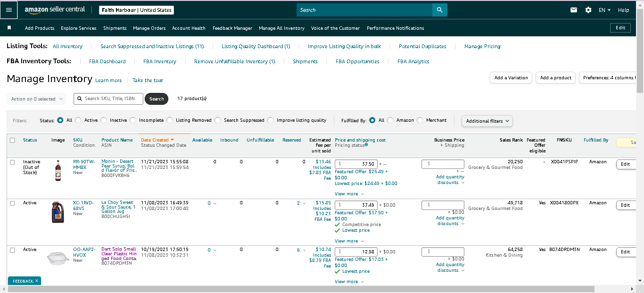
Task: Open Add Products menu item
Action: 40,28
